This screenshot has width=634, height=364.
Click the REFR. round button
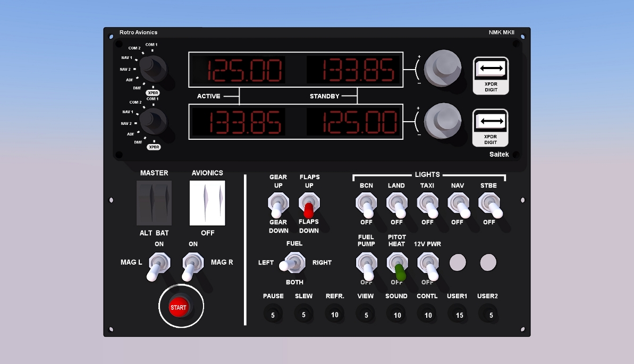(335, 315)
